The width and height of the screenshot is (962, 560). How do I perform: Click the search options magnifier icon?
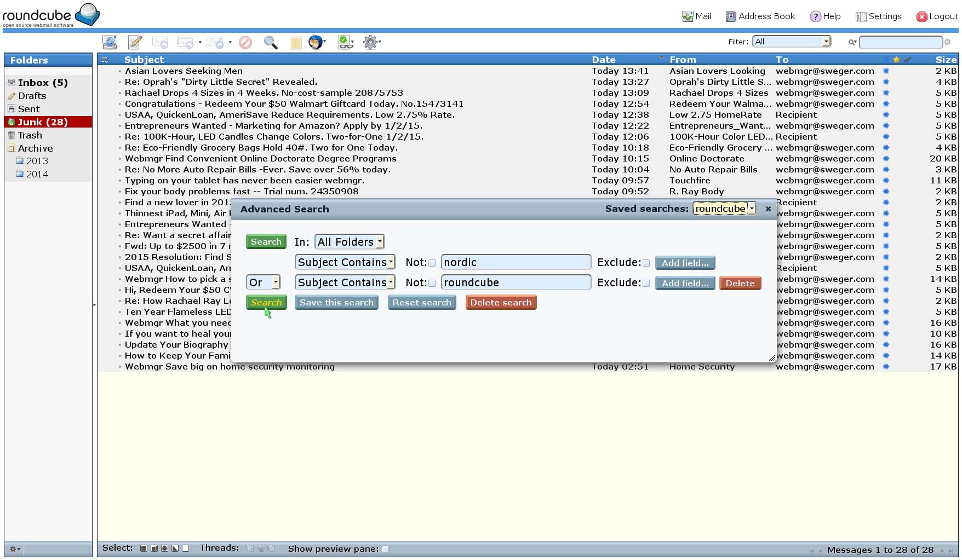click(x=852, y=42)
